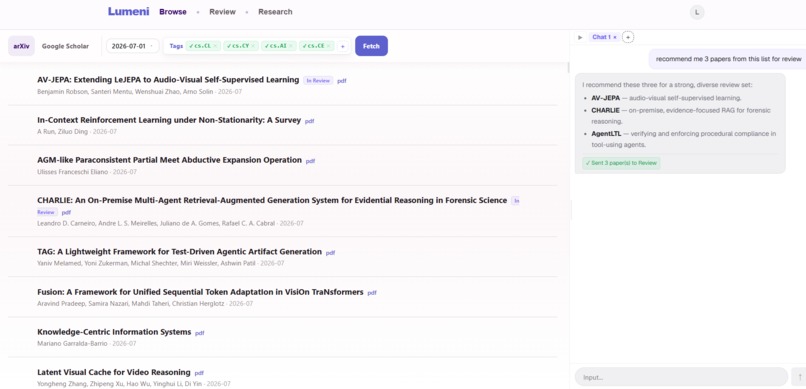Screen dimensions: 806x389
Task: Remove the cs.CY tag
Action: pyautogui.click(x=253, y=46)
